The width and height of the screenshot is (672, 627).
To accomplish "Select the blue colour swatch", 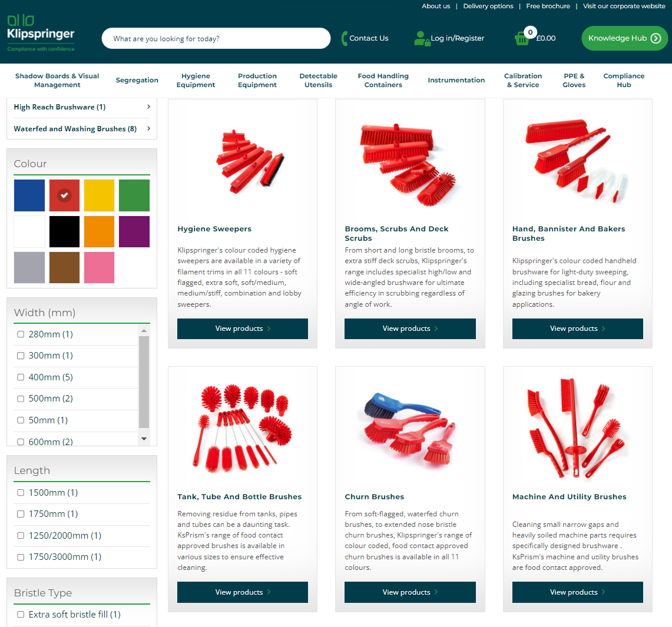I will [x=29, y=195].
